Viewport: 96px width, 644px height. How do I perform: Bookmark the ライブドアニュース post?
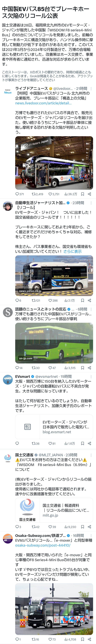pos(82,194)
